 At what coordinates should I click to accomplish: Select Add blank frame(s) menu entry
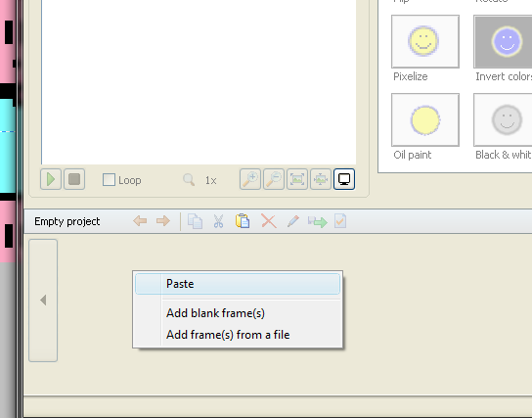[x=238, y=313]
